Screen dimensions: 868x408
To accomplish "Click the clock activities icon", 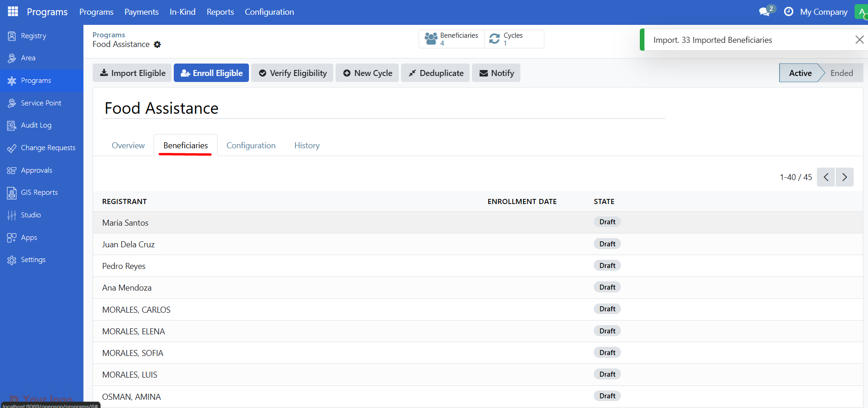I will pyautogui.click(x=789, y=12).
